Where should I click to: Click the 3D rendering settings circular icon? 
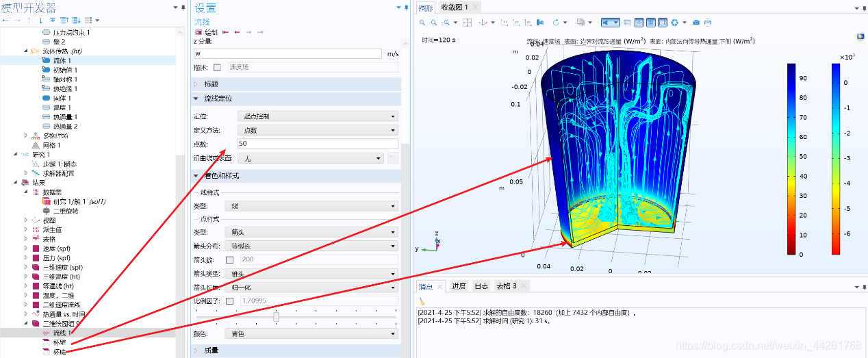pos(674,23)
